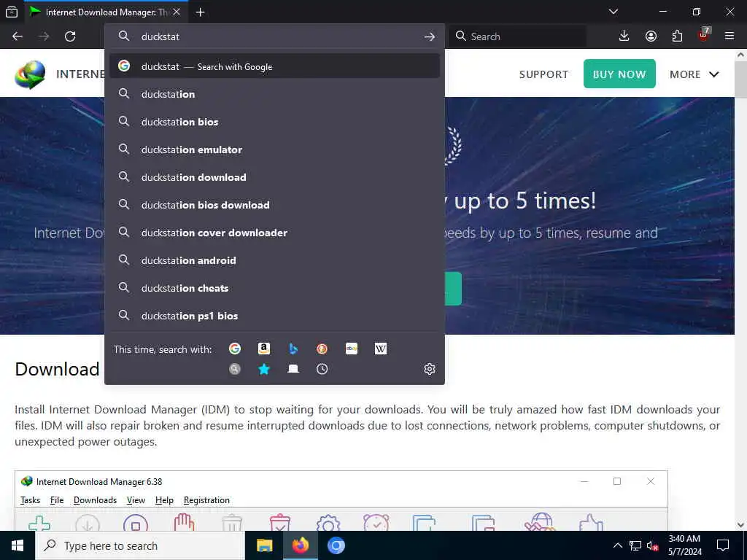Click the BUY NOW button
747x560 pixels.
619,74
